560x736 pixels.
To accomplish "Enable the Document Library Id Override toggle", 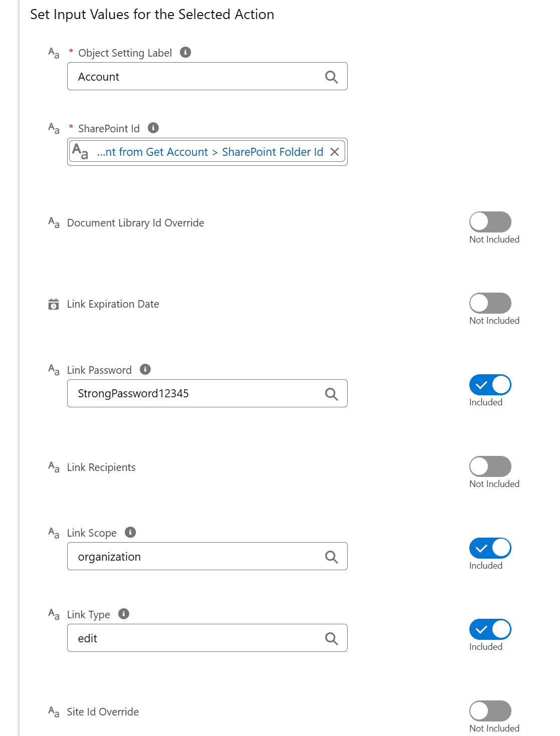I will point(490,221).
